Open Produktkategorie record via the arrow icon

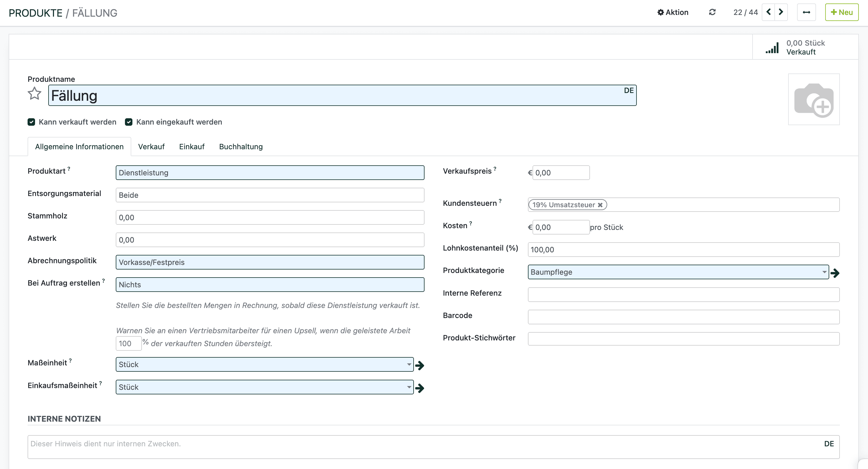click(x=835, y=273)
